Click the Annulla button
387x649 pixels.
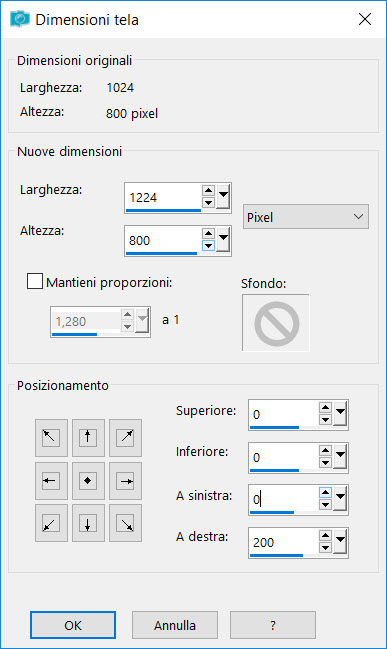pyautogui.click(x=175, y=625)
